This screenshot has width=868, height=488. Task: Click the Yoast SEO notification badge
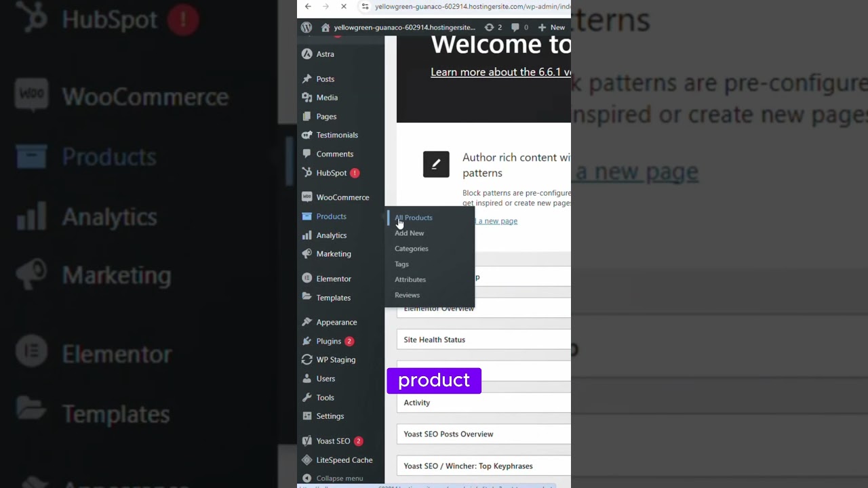tap(358, 441)
